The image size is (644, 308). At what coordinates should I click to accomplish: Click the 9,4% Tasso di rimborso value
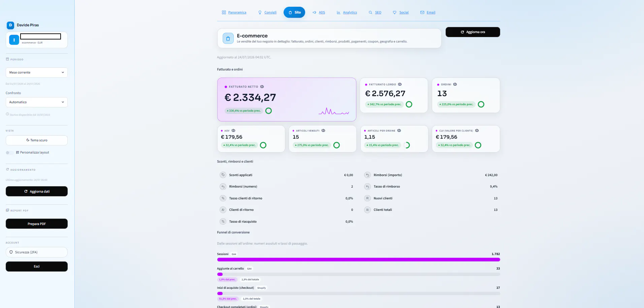tap(494, 187)
